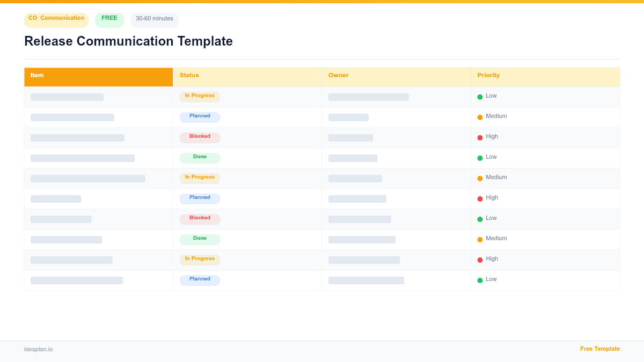Click the red High priority dot in row three
This screenshot has height=362, width=644.
click(x=479, y=137)
